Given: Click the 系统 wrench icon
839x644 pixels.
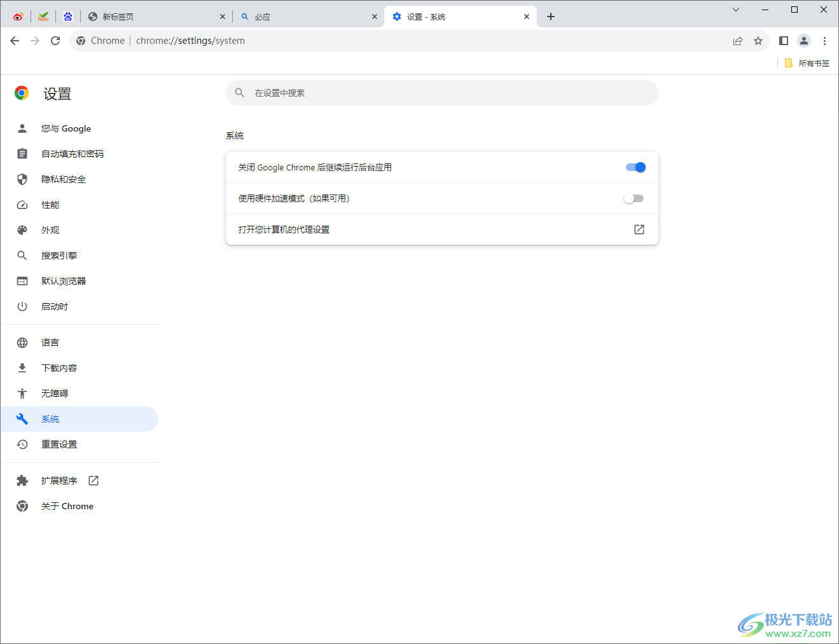Looking at the screenshot, I should (x=22, y=419).
